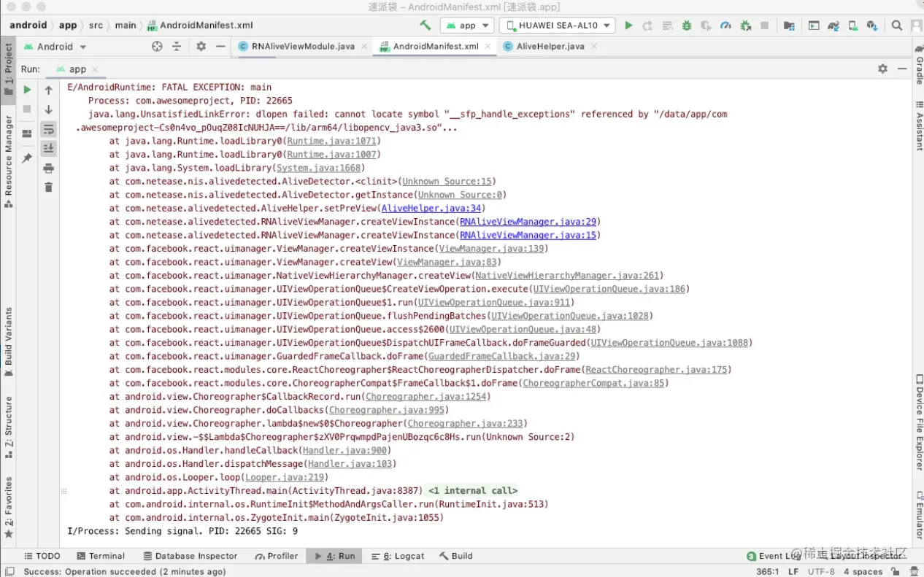
Task: Toggle Soft-Wrap in Run console
Action: point(49,129)
